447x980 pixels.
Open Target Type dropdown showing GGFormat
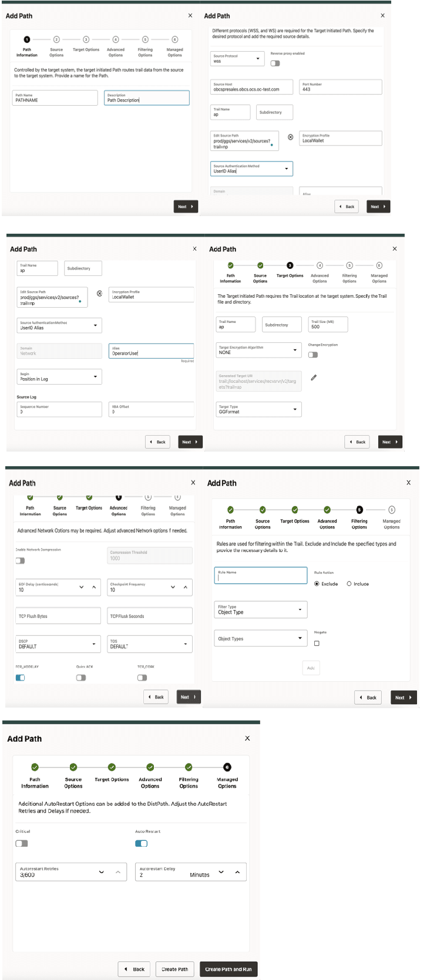click(x=258, y=409)
